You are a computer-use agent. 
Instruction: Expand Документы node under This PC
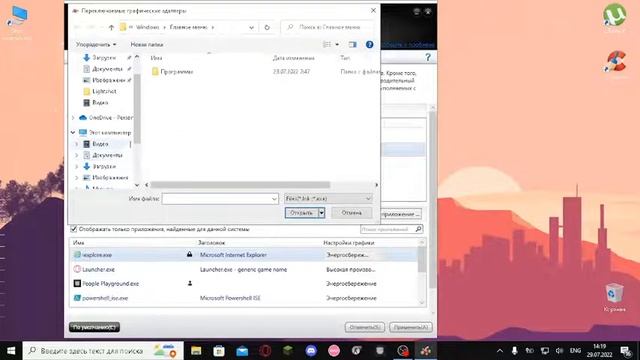(76, 155)
